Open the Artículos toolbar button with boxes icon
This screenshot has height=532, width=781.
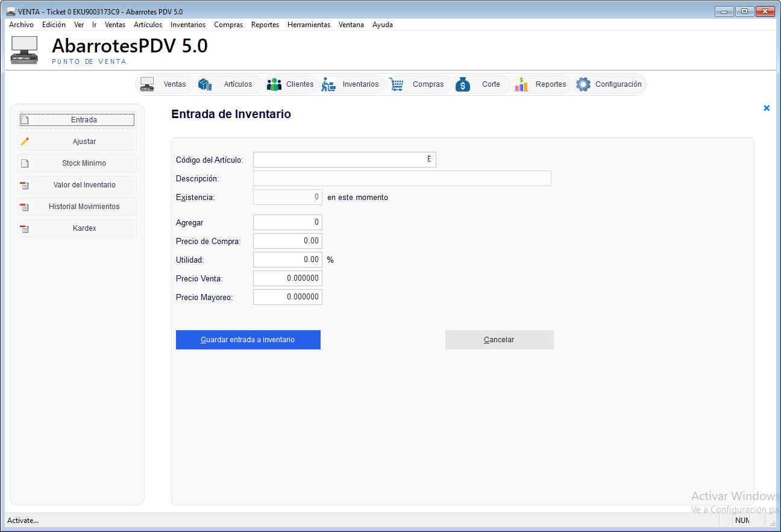229,84
